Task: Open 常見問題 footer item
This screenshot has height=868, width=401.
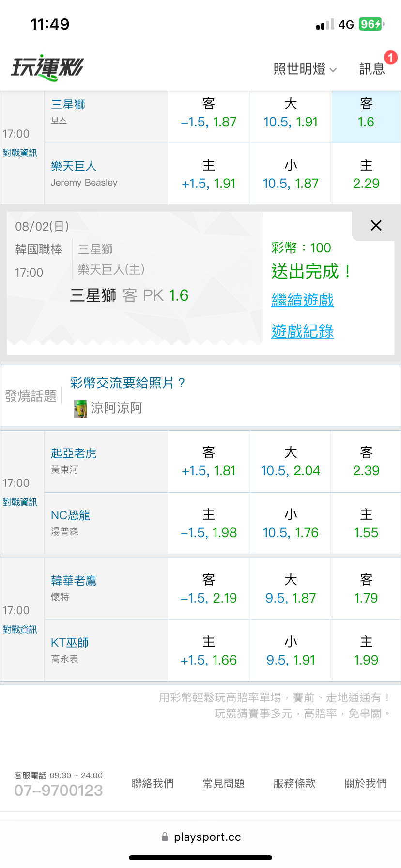Action: pyautogui.click(x=223, y=783)
